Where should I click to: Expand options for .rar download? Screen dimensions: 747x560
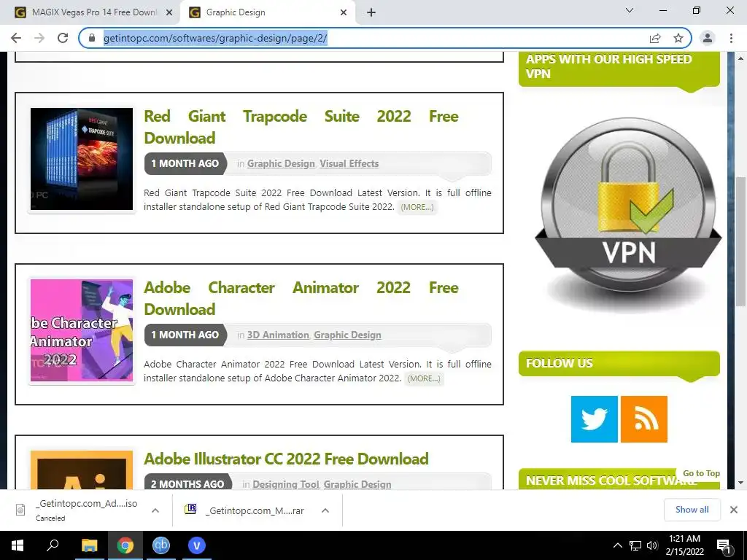click(325, 510)
